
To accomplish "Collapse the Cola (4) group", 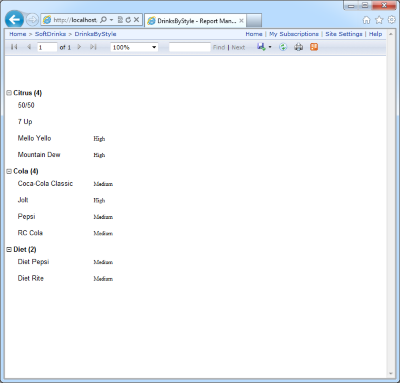I will [9, 171].
